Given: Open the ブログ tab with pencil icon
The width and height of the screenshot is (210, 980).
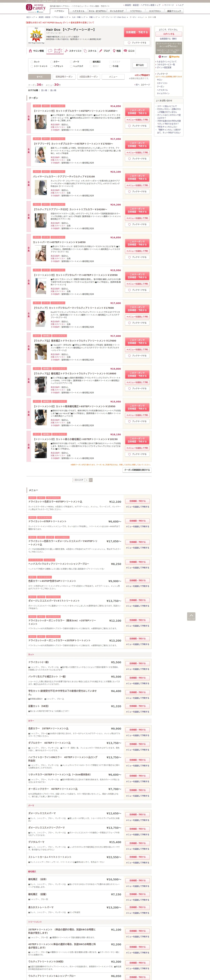Looking at the screenshot, I should [x=105, y=51].
